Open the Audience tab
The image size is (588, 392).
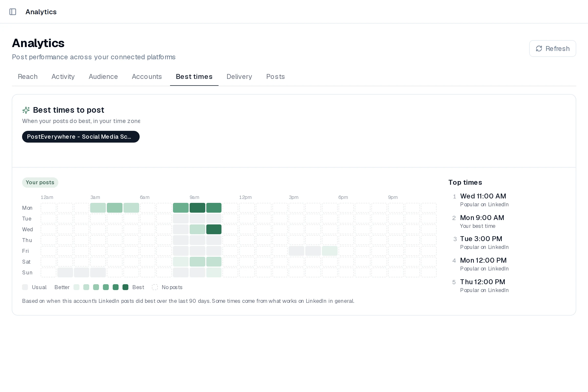tap(103, 76)
